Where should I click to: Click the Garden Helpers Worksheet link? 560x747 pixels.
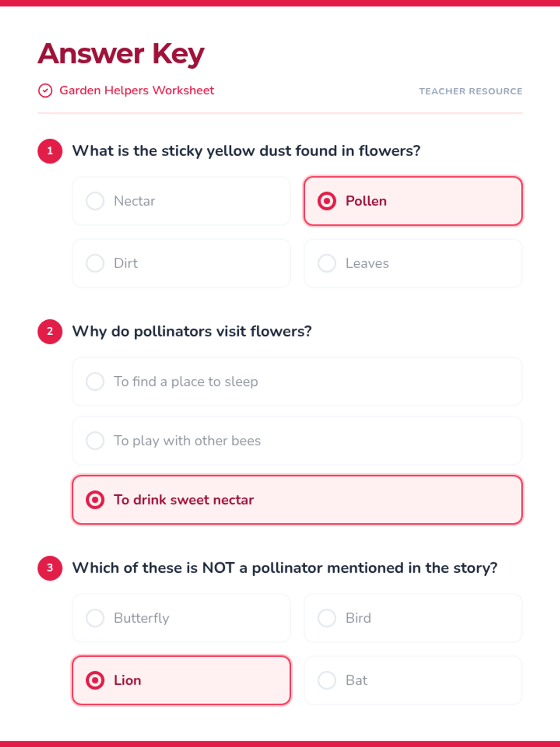pyautogui.click(x=136, y=91)
